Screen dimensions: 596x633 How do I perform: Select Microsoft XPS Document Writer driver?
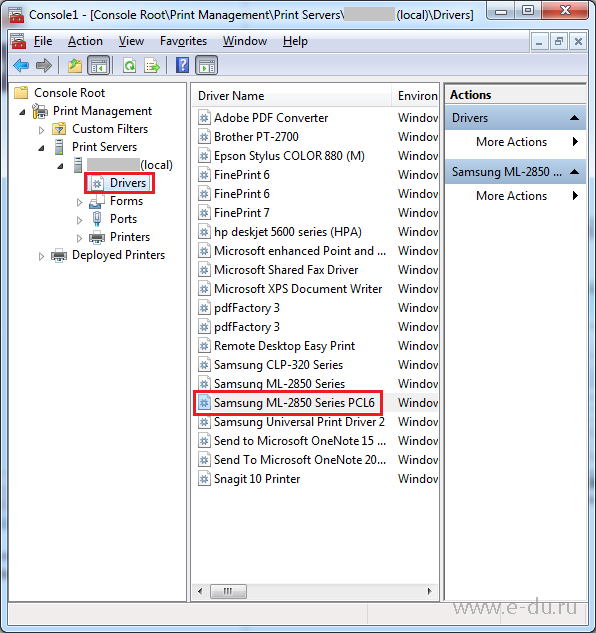pyautogui.click(x=298, y=289)
